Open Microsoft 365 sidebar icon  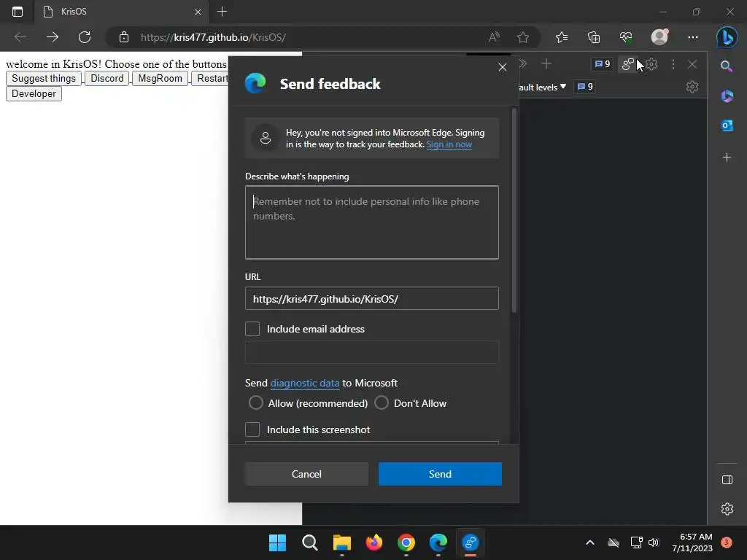click(x=727, y=96)
